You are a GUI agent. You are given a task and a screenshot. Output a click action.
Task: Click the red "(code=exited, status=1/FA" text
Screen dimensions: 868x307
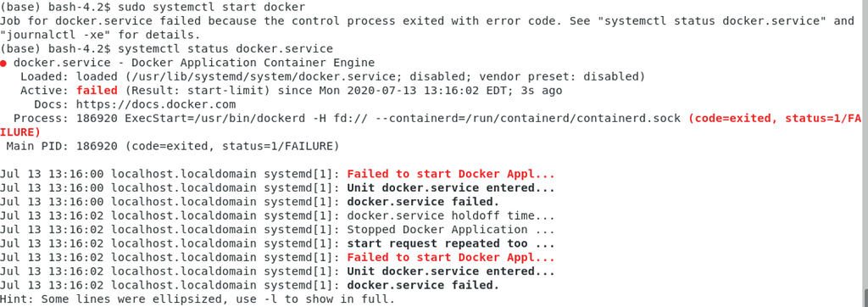point(776,119)
